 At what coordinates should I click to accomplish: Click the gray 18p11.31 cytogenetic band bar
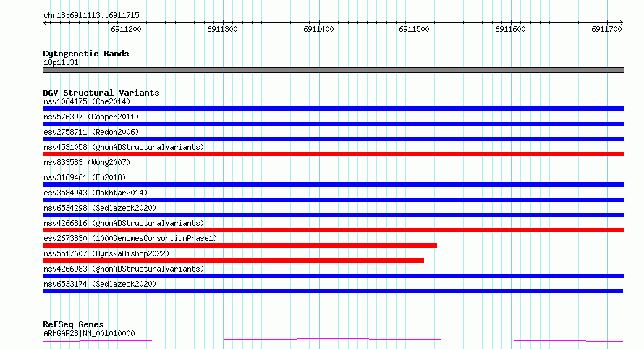click(333, 70)
